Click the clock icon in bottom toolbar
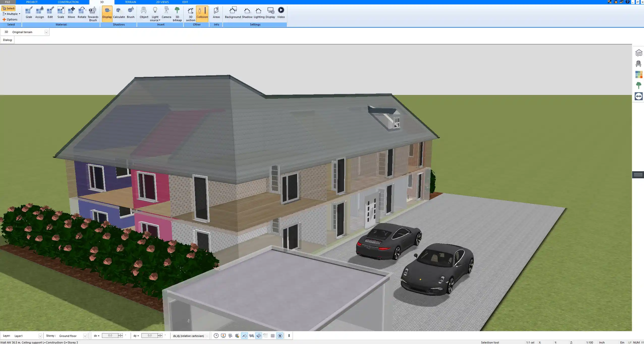 (x=216, y=336)
